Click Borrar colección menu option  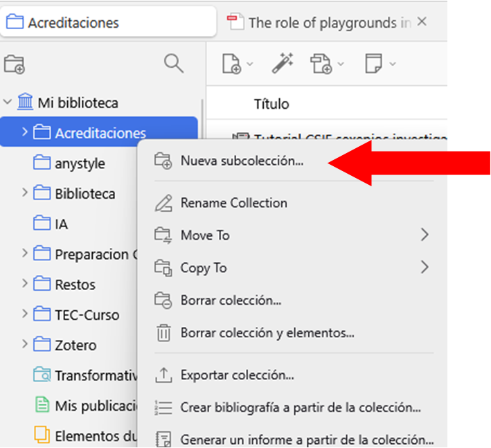[x=231, y=301]
